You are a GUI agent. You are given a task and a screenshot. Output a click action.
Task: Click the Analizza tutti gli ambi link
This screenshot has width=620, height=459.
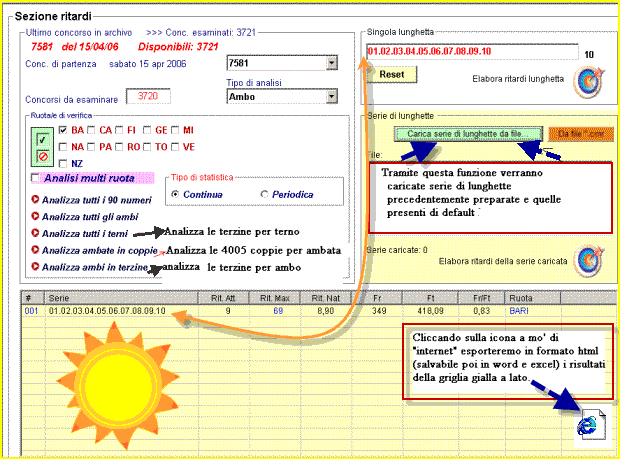(x=90, y=217)
